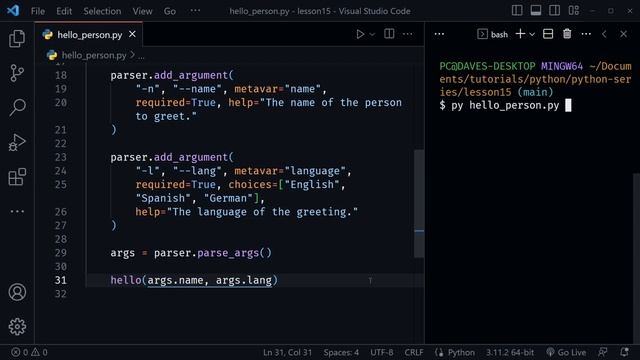This screenshot has width=640, height=360.
Task: Open the View menu
Action: 142,11
